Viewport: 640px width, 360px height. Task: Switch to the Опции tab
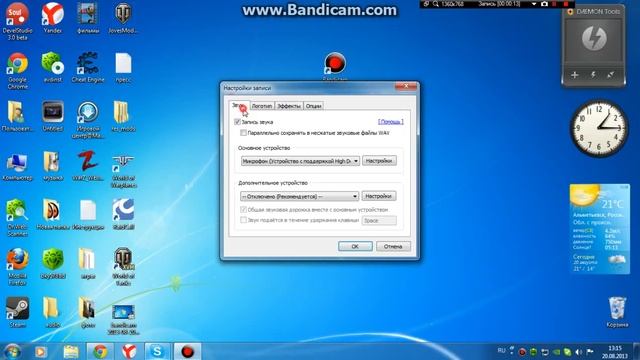[x=313, y=106]
